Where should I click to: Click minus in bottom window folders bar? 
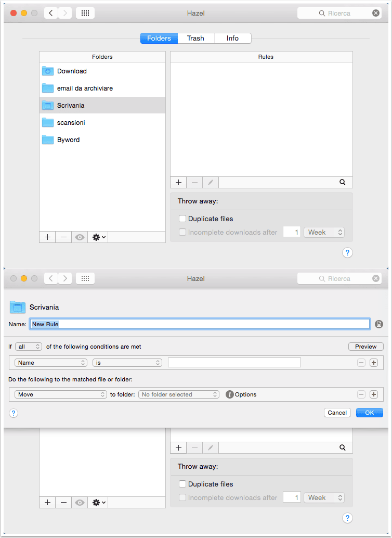click(x=63, y=502)
